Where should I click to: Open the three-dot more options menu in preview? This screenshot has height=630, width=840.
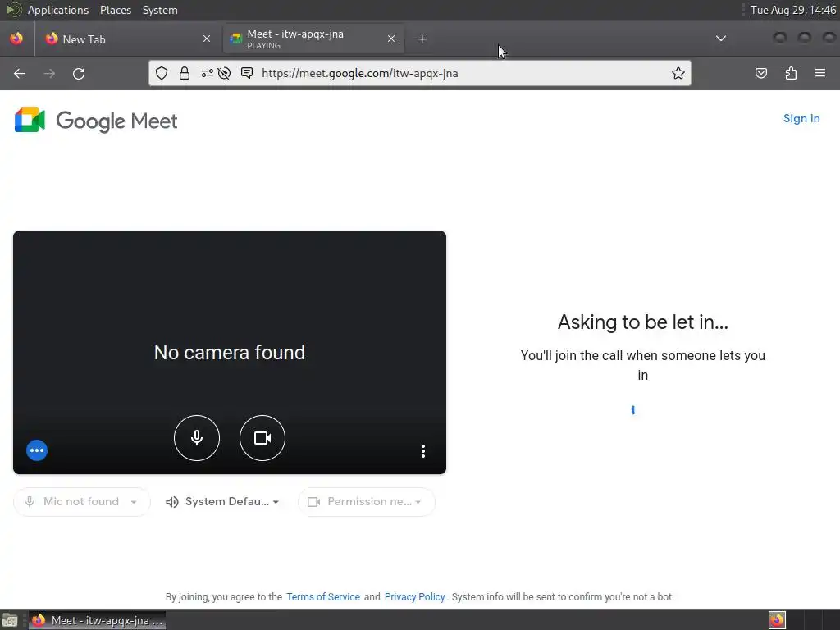423,451
